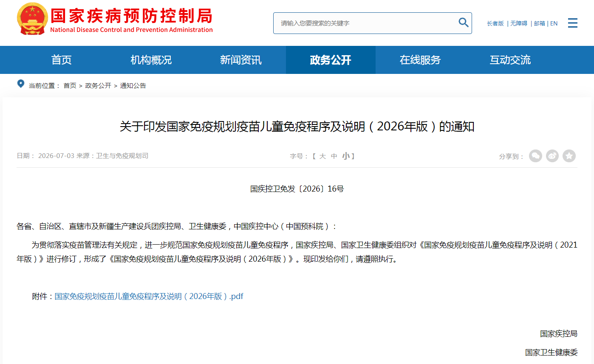Screen dimensions: 594x364
Task: Open the 政务公开 navigation tab
Action: [331, 60]
